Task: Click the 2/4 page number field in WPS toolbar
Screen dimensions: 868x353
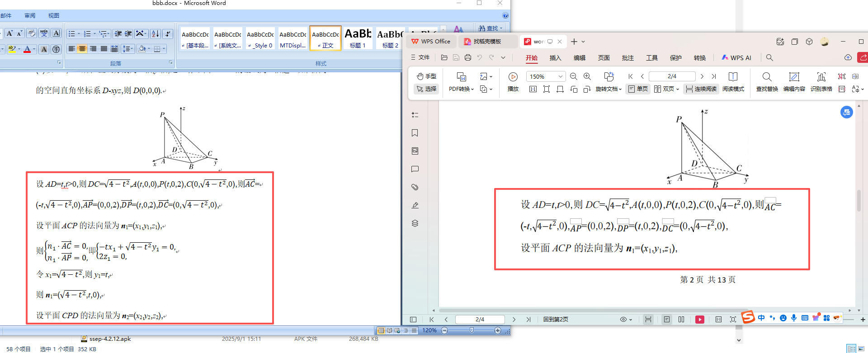Action: point(672,76)
